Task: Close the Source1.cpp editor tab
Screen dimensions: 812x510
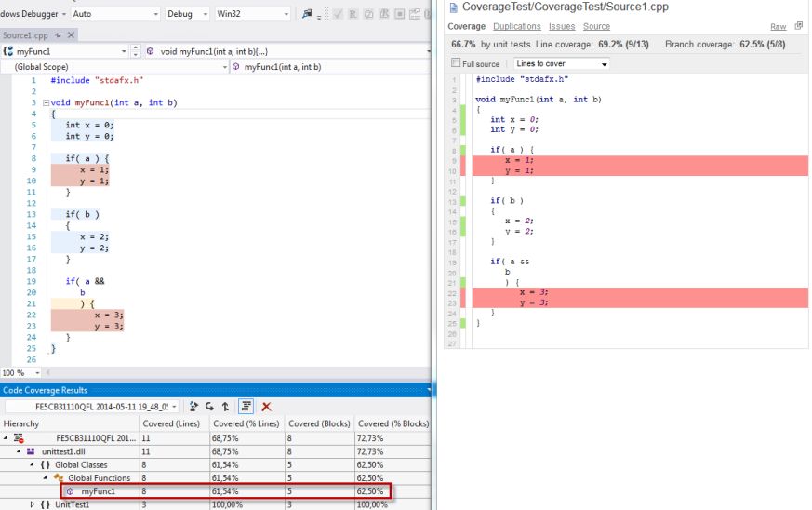Action: point(72,35)
